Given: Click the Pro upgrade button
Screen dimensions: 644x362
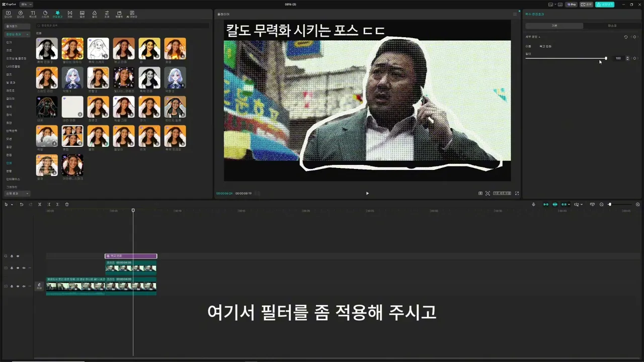Looking at the screenshot, I should [x=571, y=4].
